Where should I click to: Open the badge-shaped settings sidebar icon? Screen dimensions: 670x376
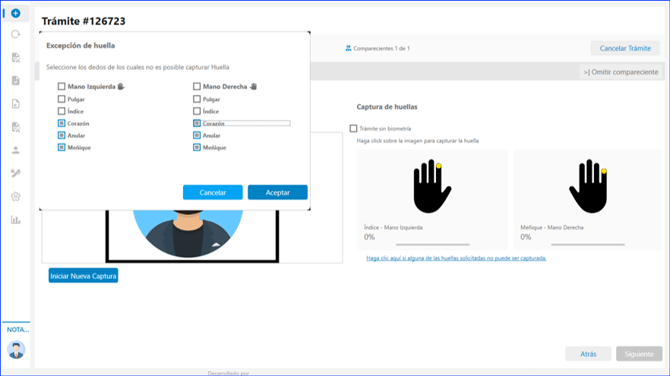16,197
